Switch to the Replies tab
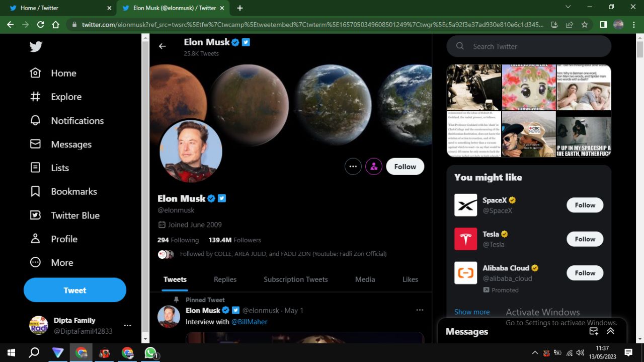Image resolution: width=644 pixels, height=362 pixels. (x=225, y=279)
